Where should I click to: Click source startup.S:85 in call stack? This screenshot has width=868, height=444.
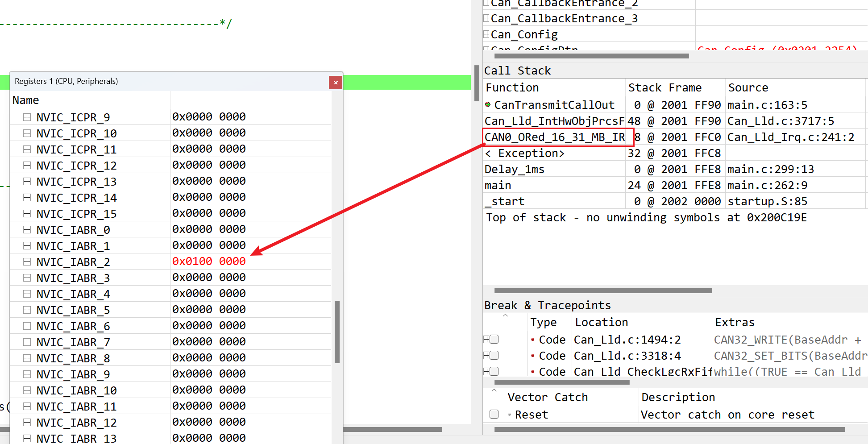click(x=768, y=201)
